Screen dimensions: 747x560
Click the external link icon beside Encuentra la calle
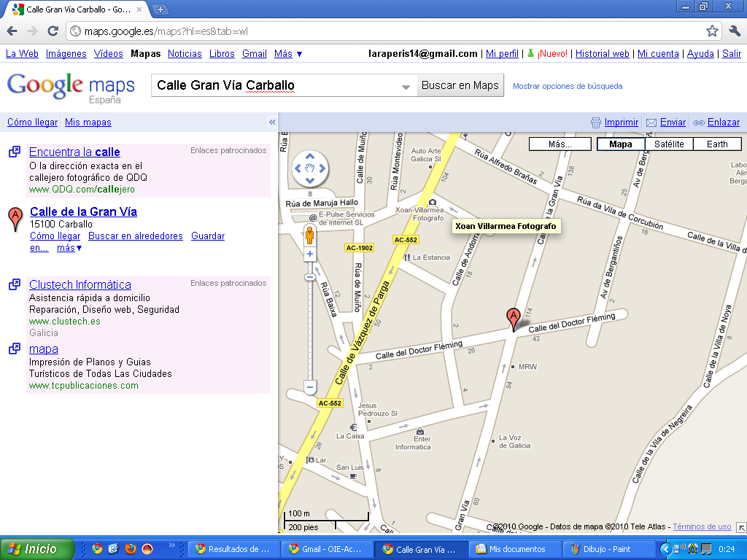tap(15, 152)
